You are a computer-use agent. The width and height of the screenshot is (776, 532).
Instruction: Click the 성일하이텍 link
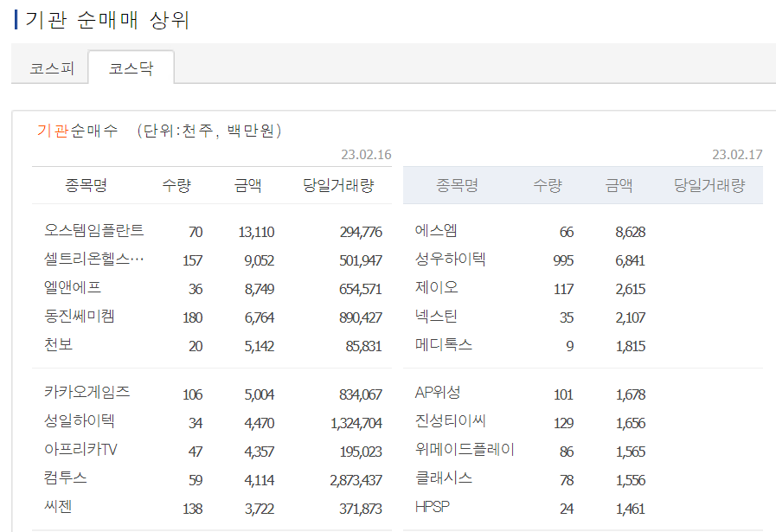(x=80, y=421)
